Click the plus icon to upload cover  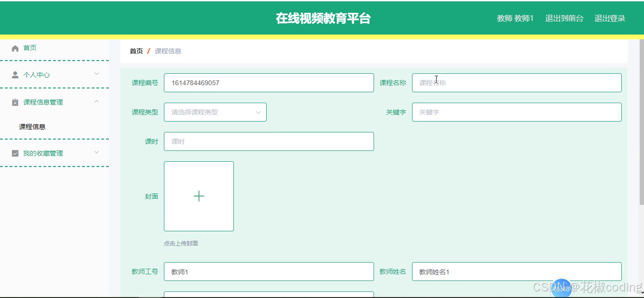(x=199, y=196)
